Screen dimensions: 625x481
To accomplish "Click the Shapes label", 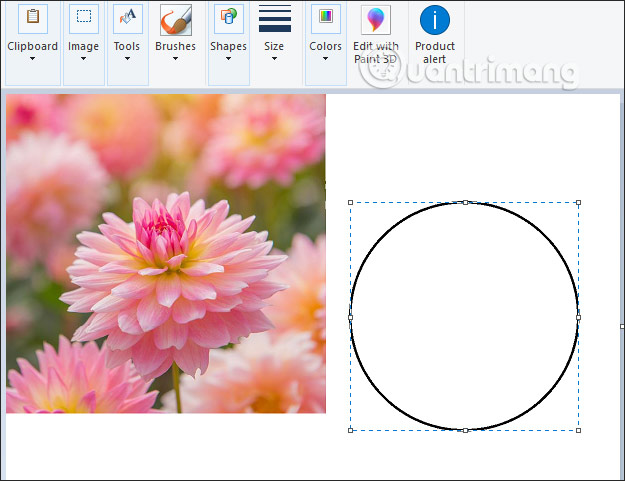I will click(x=228, y=47).
